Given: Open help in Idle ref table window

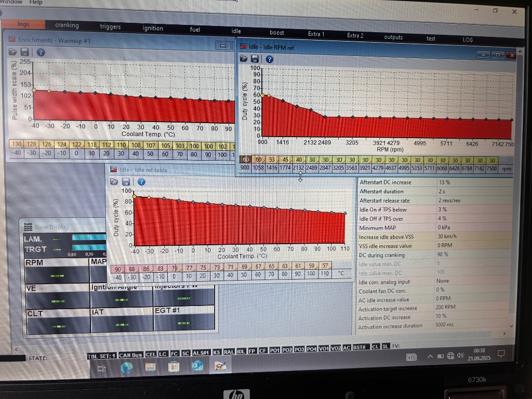Looking at the screenshot, I should (141, 181).
